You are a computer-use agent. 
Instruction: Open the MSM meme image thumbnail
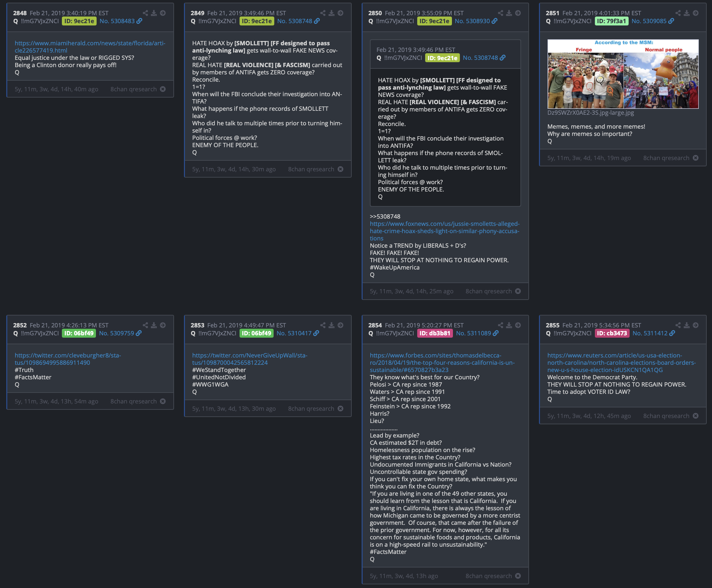623,74
